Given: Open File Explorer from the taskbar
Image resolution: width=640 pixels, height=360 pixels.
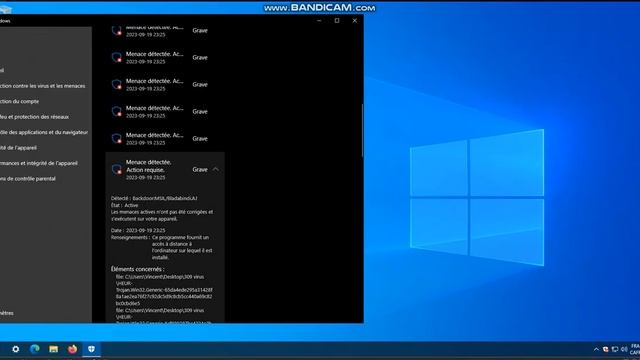Looking at the screenshot, I should point(53,349).
